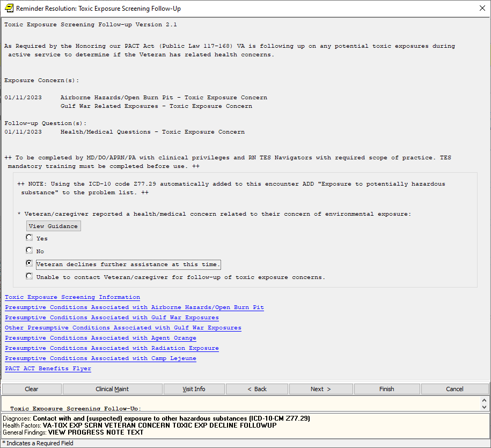491x448 pixels.
Task: Open Other Presumptive Conditions Gulf War link
Action: [123, 328]
